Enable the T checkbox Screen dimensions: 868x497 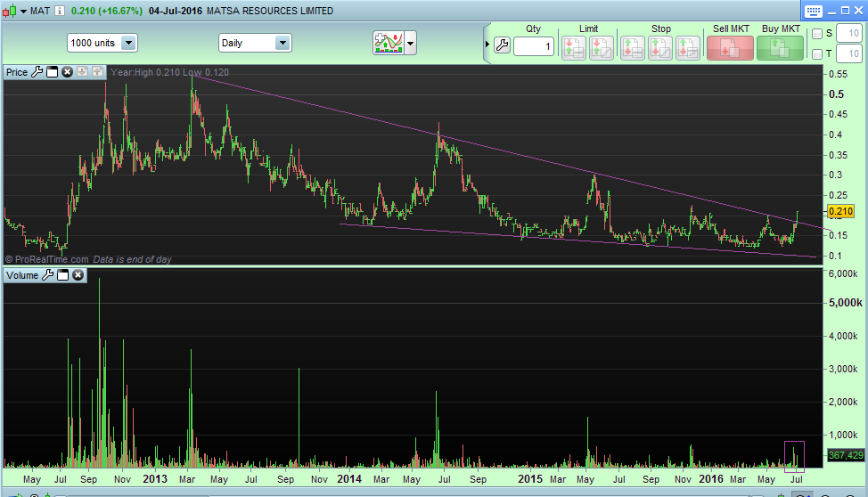817,54
